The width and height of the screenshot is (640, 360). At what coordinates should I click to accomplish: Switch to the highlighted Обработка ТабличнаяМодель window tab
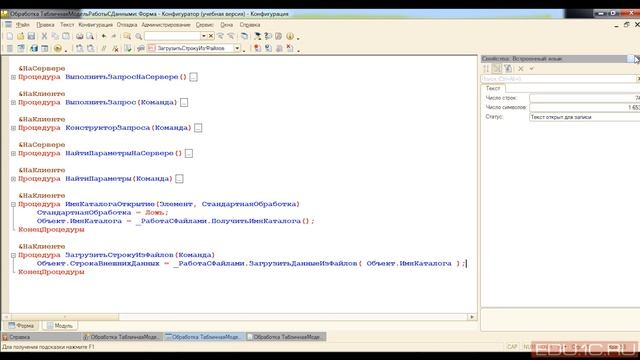(x=203, y=337)
